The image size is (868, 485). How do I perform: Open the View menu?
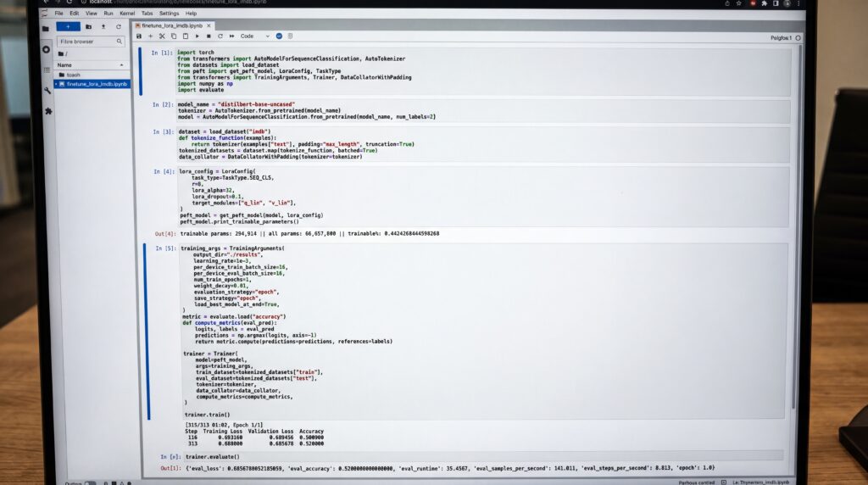pos(92,14)
